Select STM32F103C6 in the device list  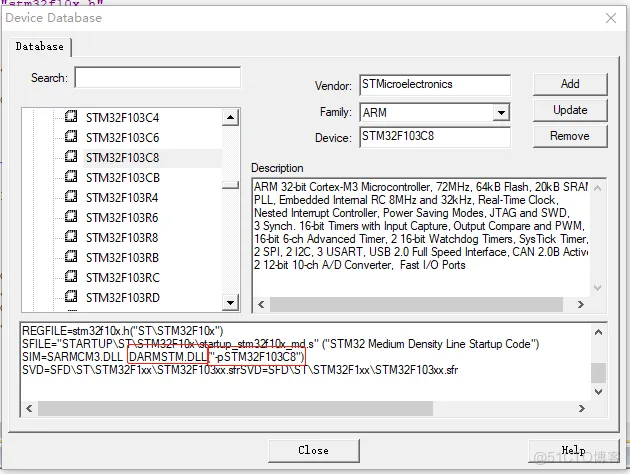123,138
